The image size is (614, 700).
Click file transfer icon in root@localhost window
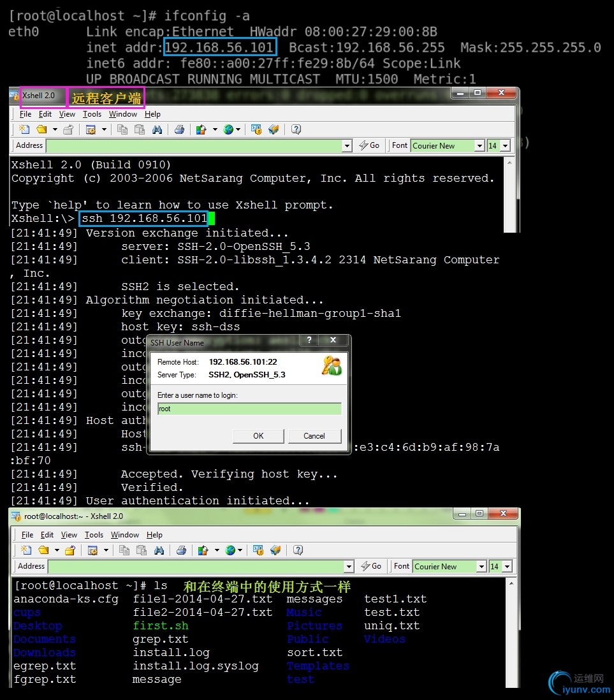tap(275, 550)
